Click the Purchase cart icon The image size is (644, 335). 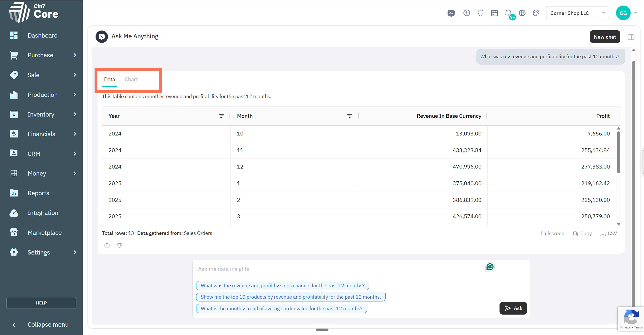pos(14,55)
